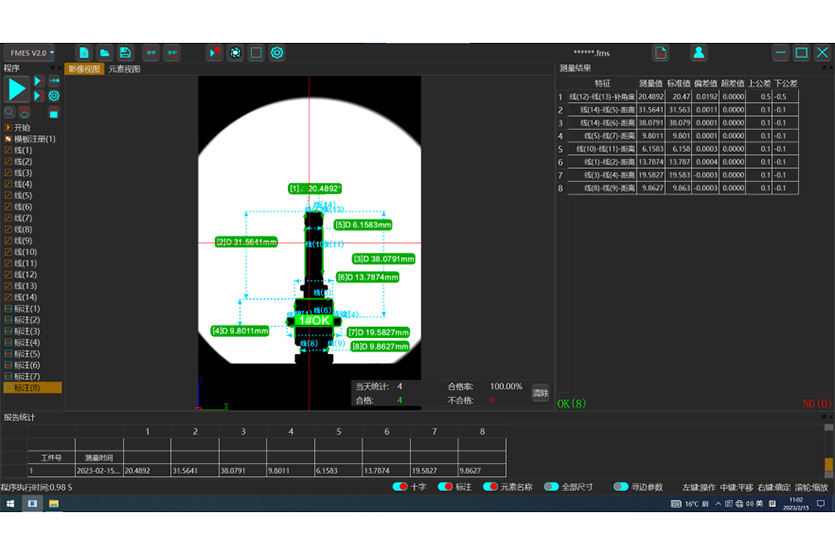The height and width of the screenshot is (555, 835).
Task: Click the Windows Start button
Action: pyautogui.click(x=10, y=504)
